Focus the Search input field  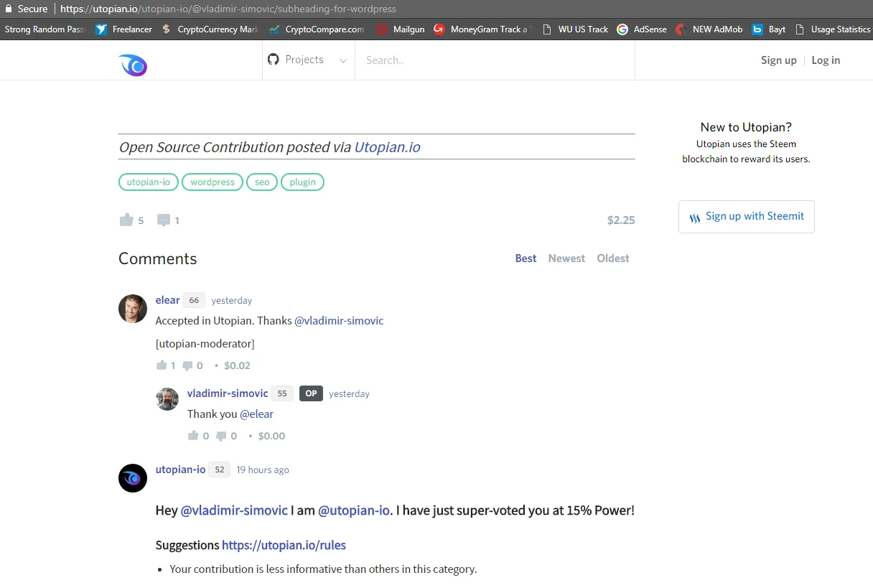click(495, 60)
